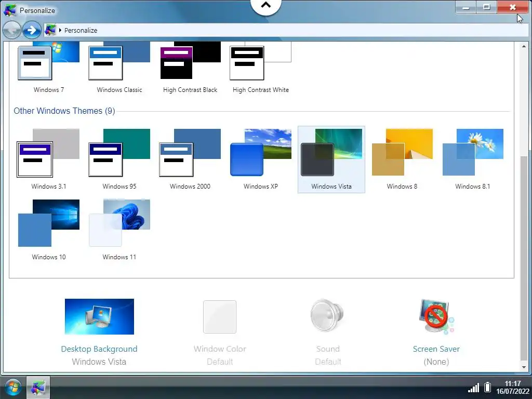Click the Personalize breadcrumb text
The width and height of the screenshot is (532, 399).
click(x=81, y=30)
